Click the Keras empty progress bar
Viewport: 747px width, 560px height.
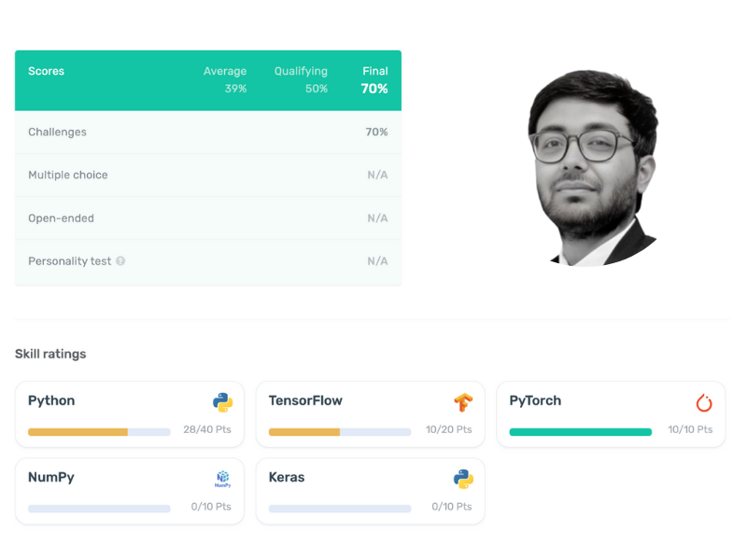coord(340,509)
